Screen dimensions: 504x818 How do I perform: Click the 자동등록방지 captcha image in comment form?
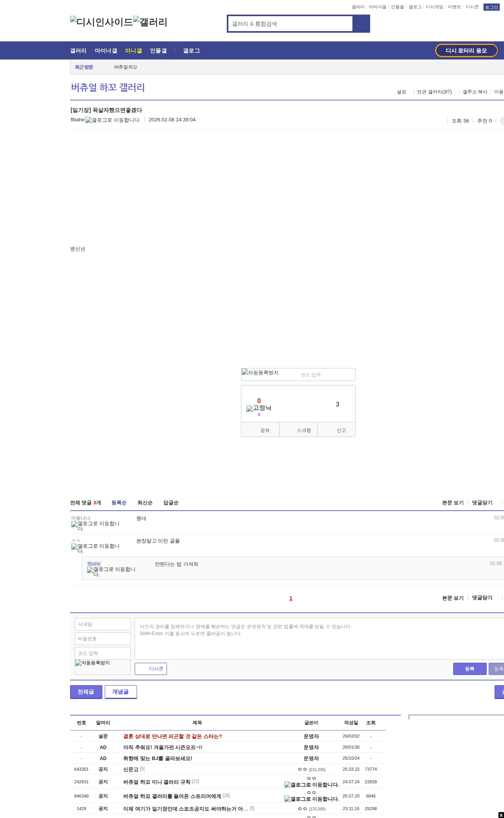pos(93,663)
